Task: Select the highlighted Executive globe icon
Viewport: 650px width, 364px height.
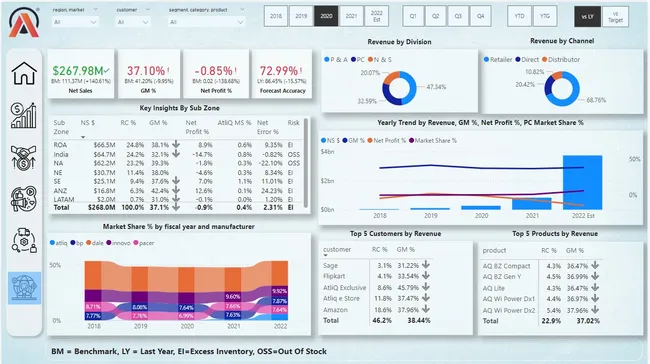Action: coord(24,288)
